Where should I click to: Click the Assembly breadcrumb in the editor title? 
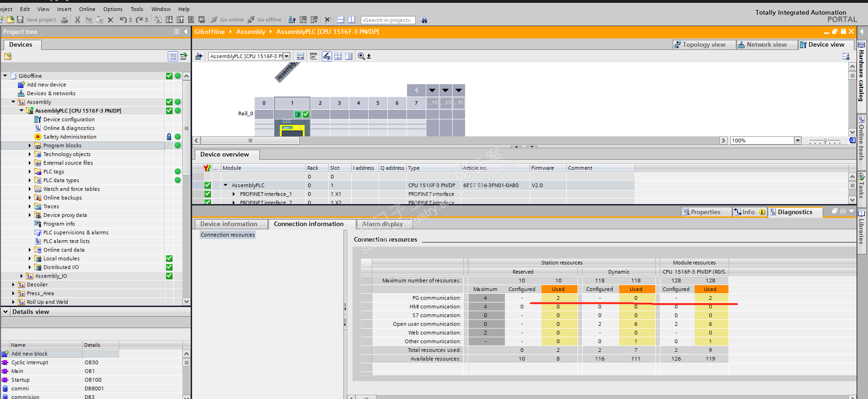click(x=251, y=32)
